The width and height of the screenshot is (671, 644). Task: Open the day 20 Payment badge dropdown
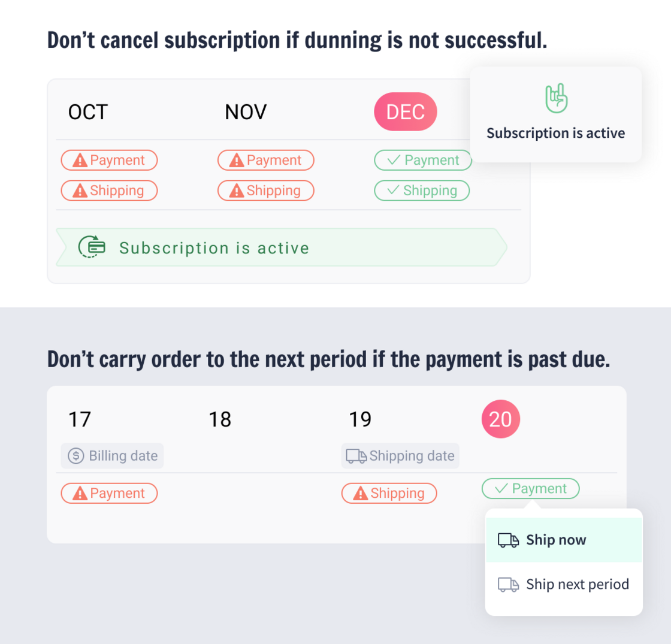[531, 488]
